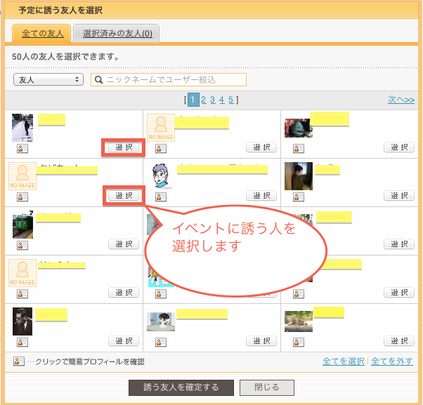Click the purple-haired cartoon avatar
The height and width of the screenshot is (405, 423).
coord(161,176)
